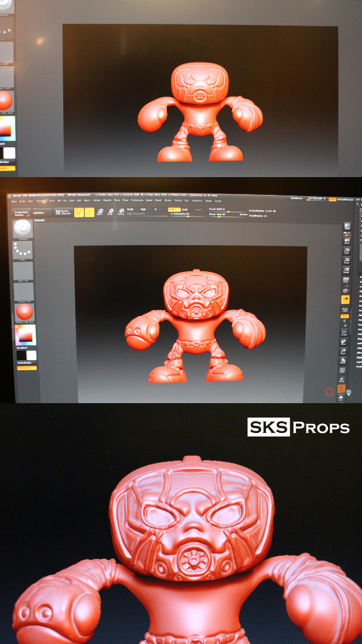
Task: Click the Gradient button under color picker
Action: 22,348
